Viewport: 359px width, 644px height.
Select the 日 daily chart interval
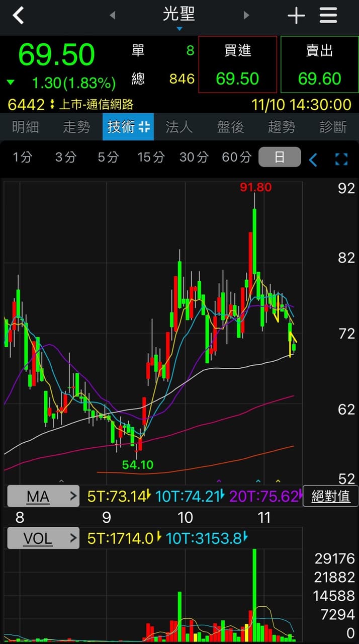[x=280, y=157]
